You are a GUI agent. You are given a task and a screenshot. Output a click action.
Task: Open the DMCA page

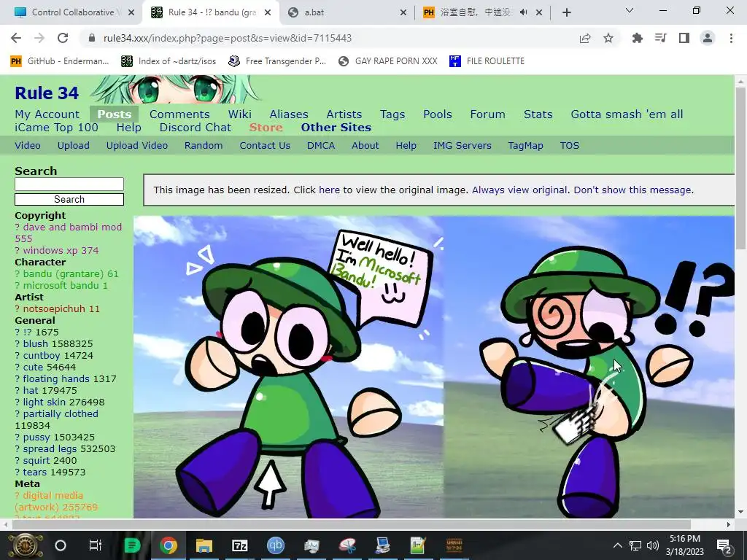coord(321,146)
